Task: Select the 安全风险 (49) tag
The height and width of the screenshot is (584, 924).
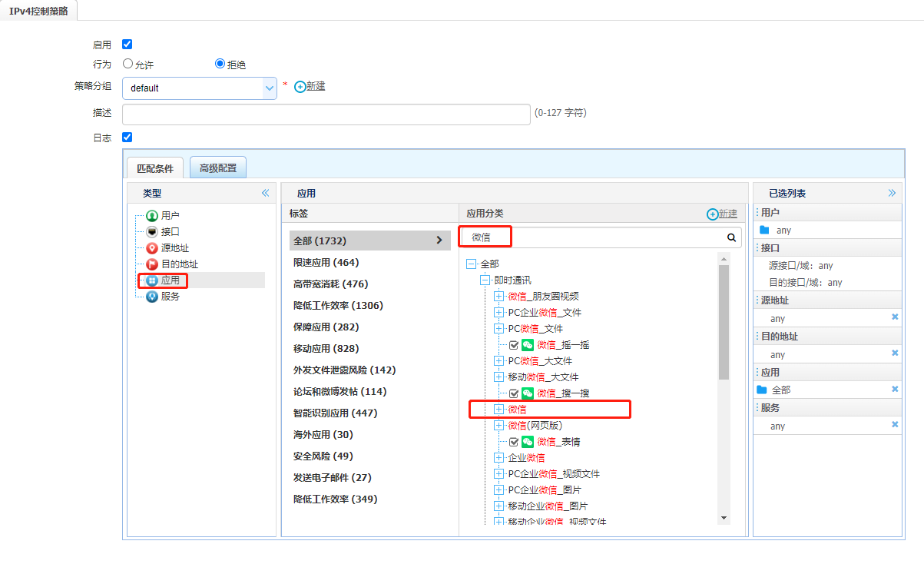Action: click(323, 456)
